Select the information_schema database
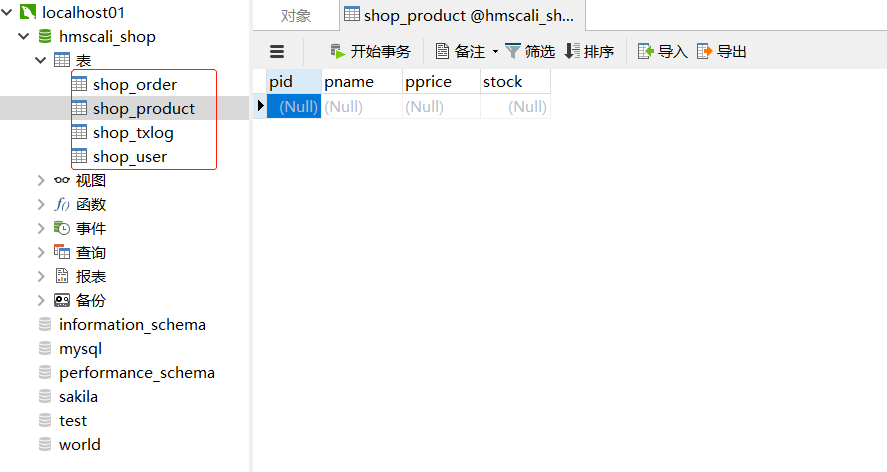 pyautogui.click(x=132, y=324)
